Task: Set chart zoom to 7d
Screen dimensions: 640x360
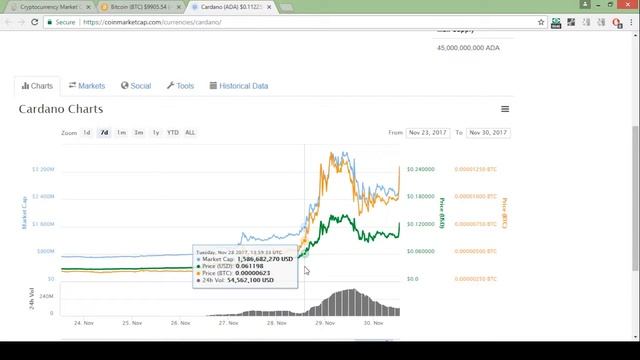Action: pyautogui.click(x=104, y=133)
